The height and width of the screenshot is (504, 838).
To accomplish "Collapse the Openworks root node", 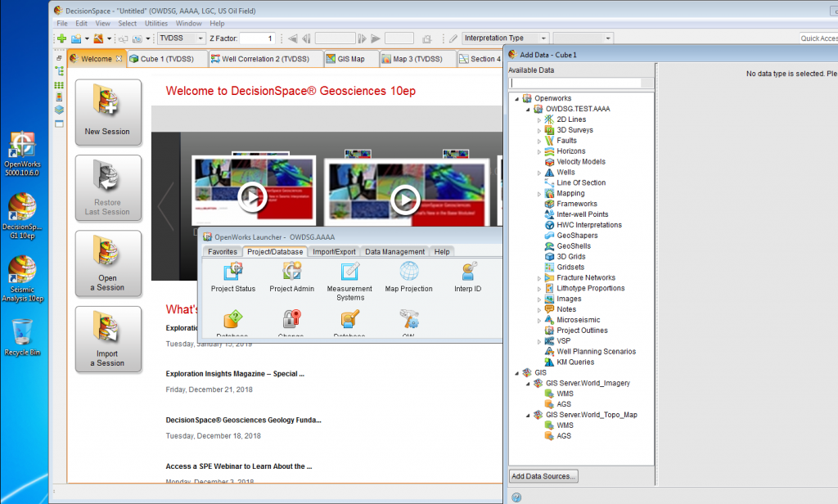I will point(517,99).
